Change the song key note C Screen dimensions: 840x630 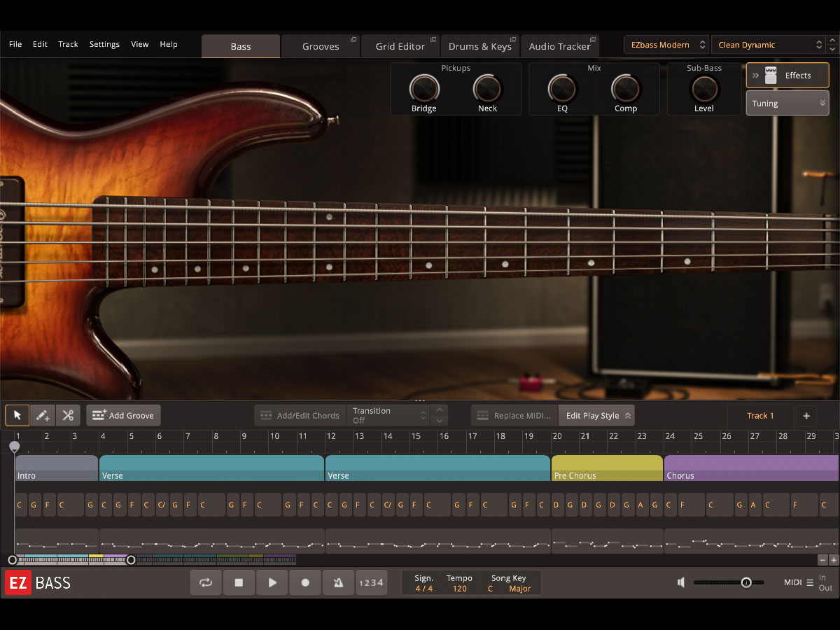pos(491,589)
